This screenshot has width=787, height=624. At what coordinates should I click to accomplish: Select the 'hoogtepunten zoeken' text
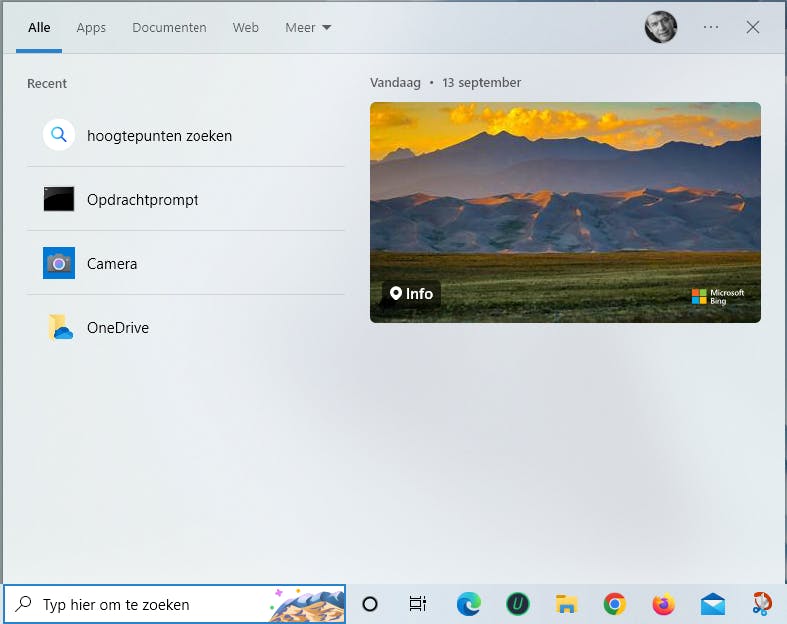160,136
